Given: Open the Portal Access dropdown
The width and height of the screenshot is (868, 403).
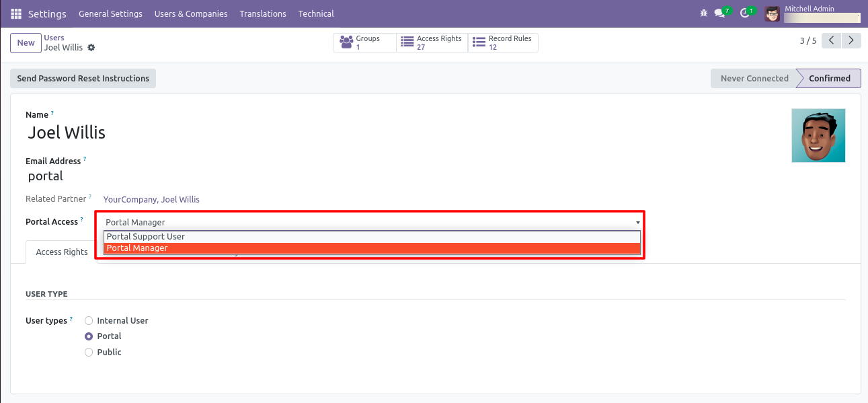Looking at the screenshot, I should pos(373,222).
